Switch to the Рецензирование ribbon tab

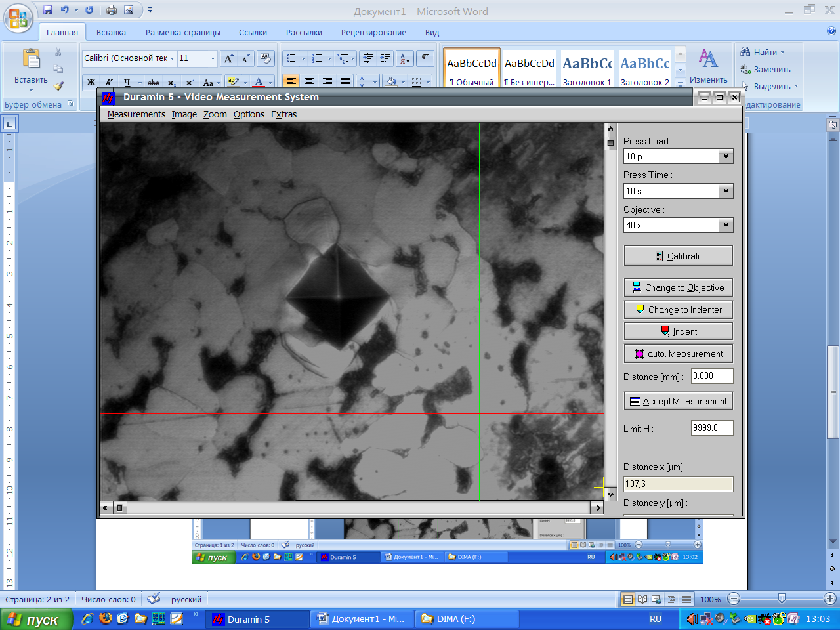coord(373,32)
